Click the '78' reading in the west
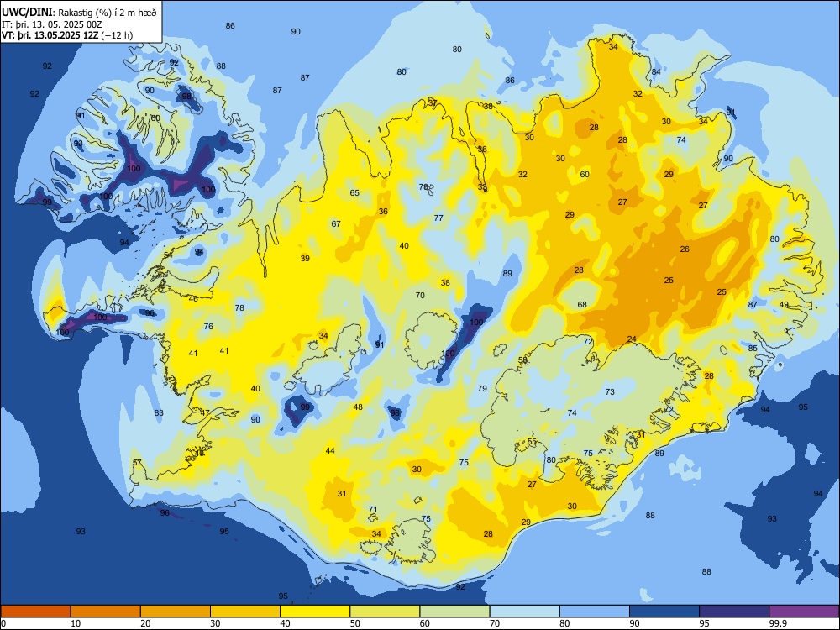The image size is (840, 630). (x=239, y=307)
